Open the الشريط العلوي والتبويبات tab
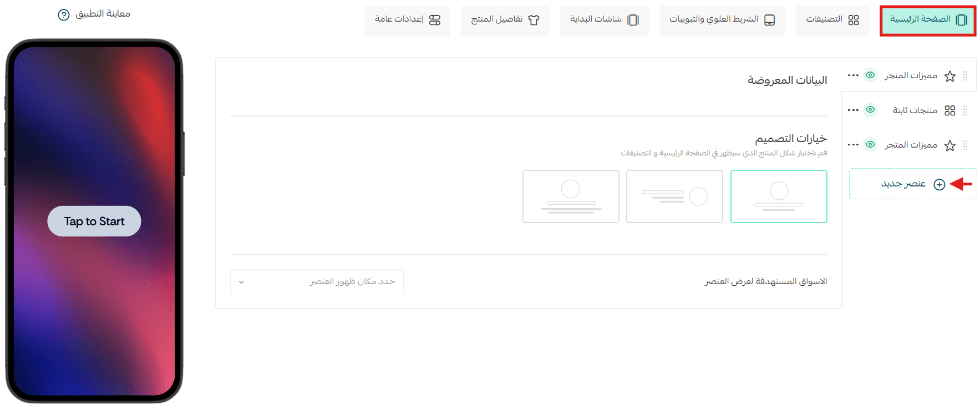Viewport: 980px width, 409px height. (x=722, y=21)
